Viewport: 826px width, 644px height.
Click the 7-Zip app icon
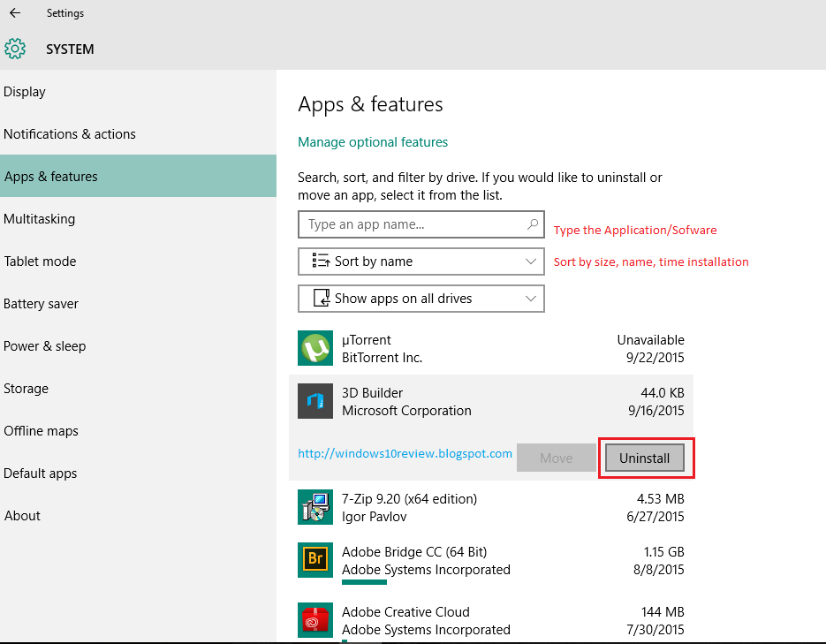coord(315,507)
